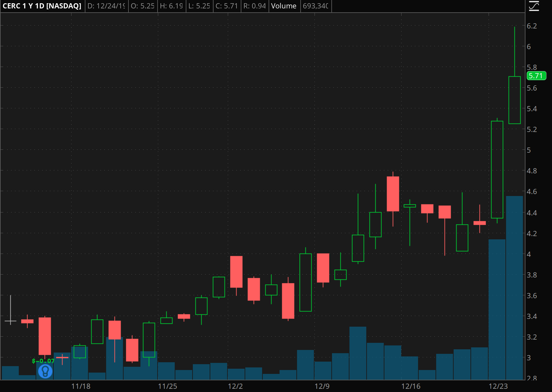Click the 3.4 price axis label
Image resolution: width=552 pixels, height=392 pixels.
click(532, 316)
